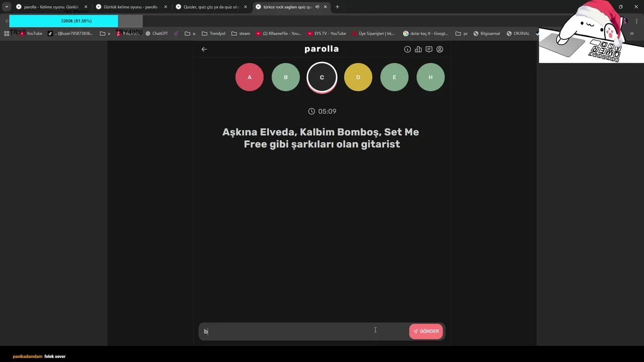The height and width of the screenshot is (362, 644).
Task: Open a new browser tab
Action: (x=337, y=7)
